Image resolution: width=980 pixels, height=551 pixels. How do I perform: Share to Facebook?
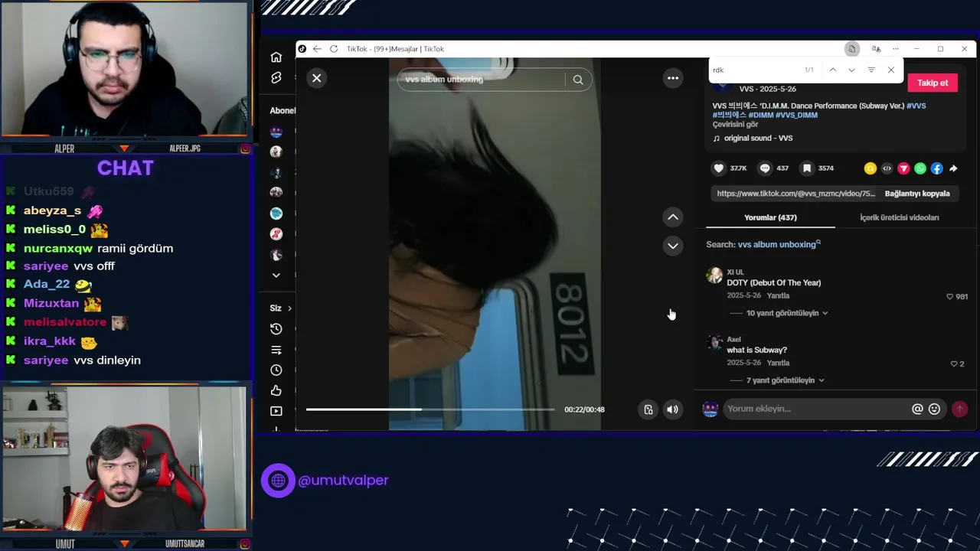click(x=936, y=168)
